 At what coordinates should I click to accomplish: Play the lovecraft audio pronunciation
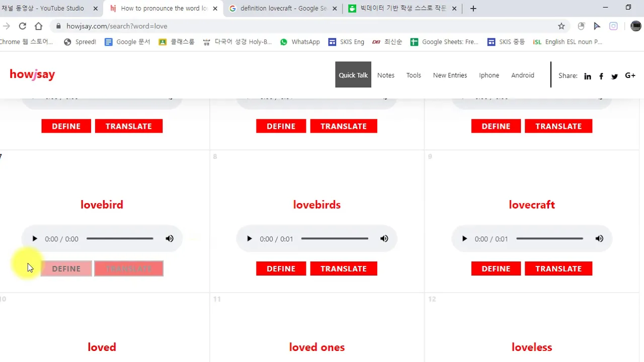464,239
